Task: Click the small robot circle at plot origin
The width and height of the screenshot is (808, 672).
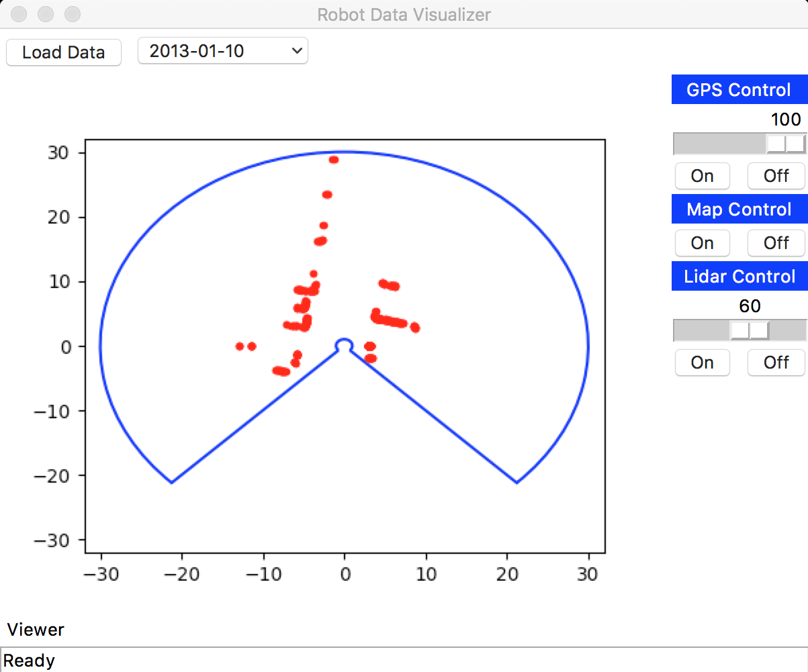Action: click(344, 345)
